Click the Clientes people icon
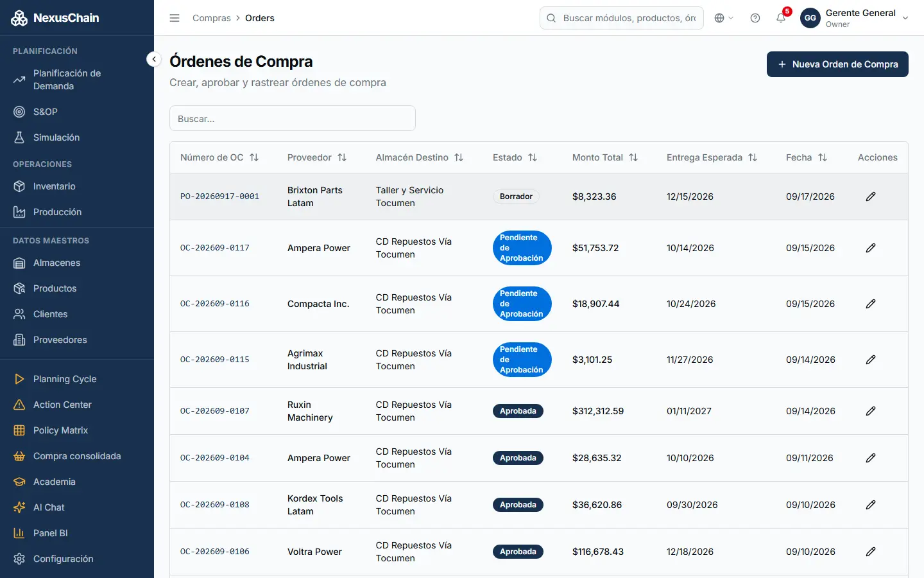Viewport: 924px width, 578px height. click(19, 314)
